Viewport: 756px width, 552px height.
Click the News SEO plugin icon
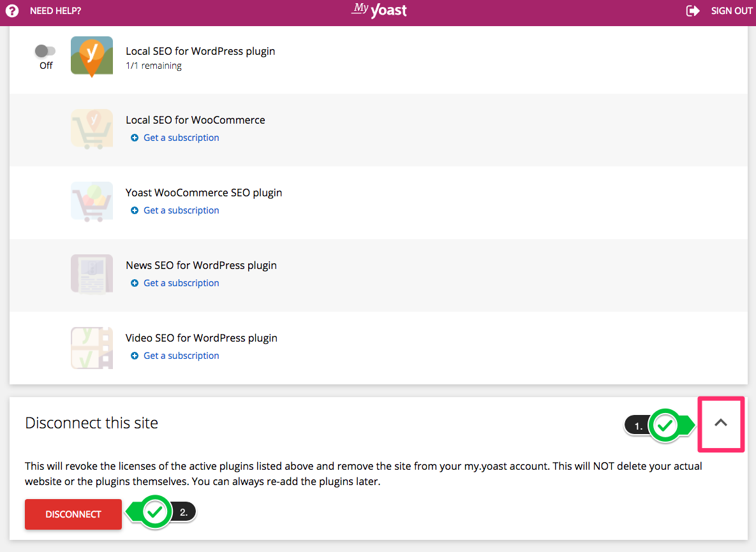[x=92, y=274]
